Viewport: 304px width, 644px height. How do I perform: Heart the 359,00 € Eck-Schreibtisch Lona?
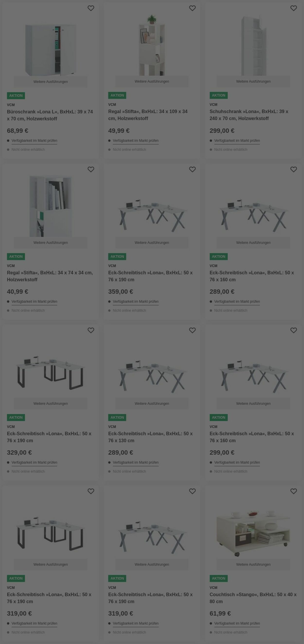click(x=192, y=169)
